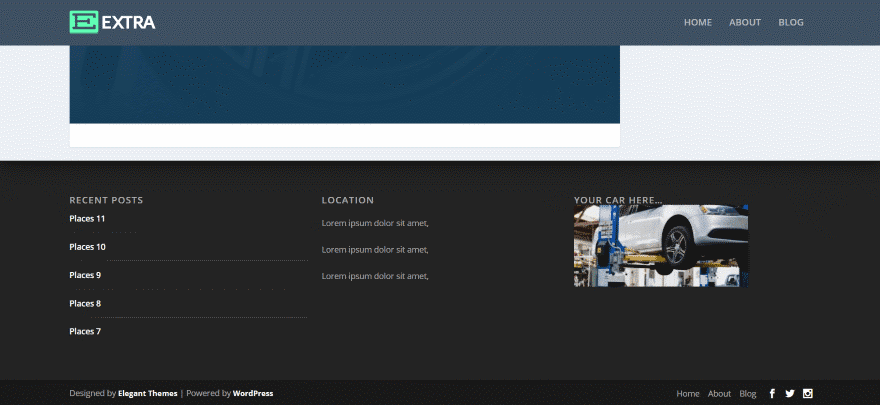Open the Facebook icon in the footer
Screen dimensions: 880x405
click(772, 394)
